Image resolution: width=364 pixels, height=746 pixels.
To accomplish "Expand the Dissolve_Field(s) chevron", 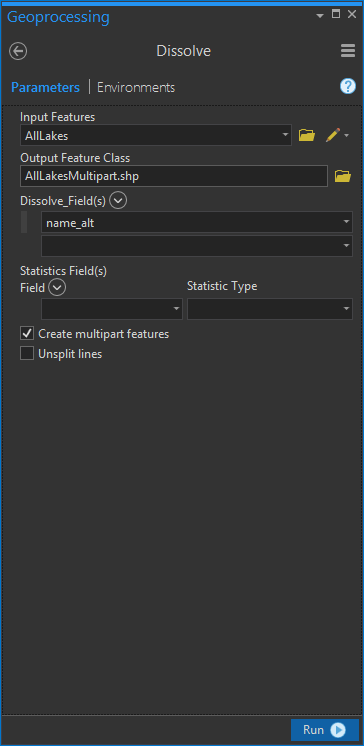I will (x=118, y=201).
